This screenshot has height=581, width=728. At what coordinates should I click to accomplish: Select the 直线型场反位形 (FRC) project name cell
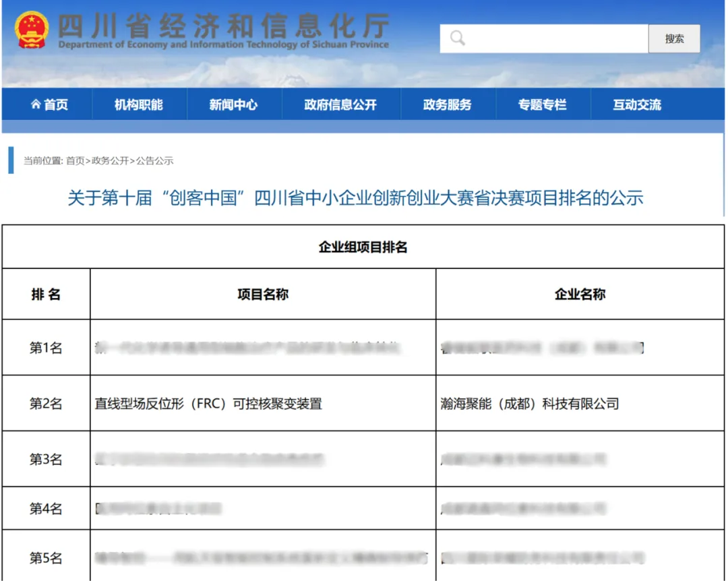coord(208,404)
